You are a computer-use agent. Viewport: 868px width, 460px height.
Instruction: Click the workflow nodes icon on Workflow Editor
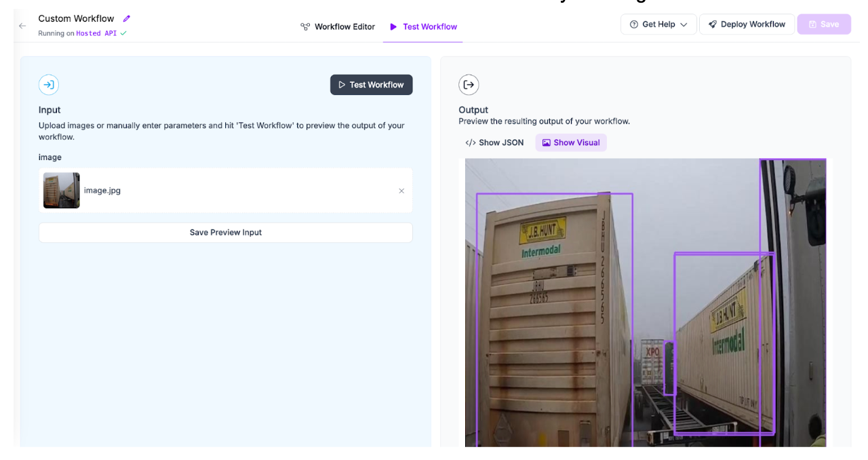(x=305, y=26)
